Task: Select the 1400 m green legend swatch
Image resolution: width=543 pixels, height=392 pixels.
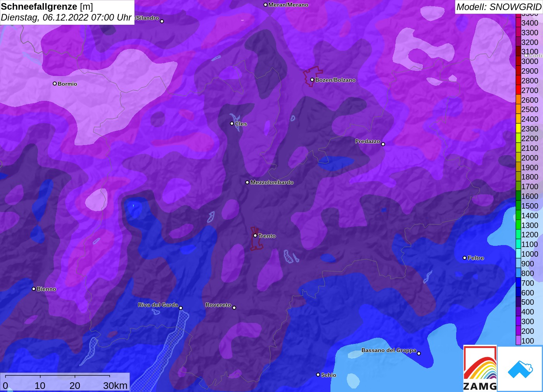Action: pyautogui.click(x=518, y=216)
